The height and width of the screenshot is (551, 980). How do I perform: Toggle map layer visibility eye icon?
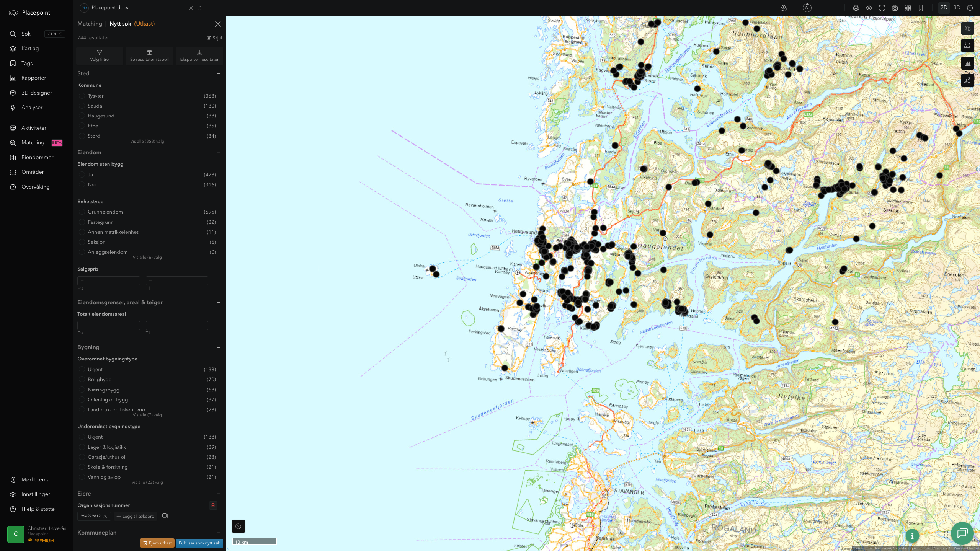[869, 8]
